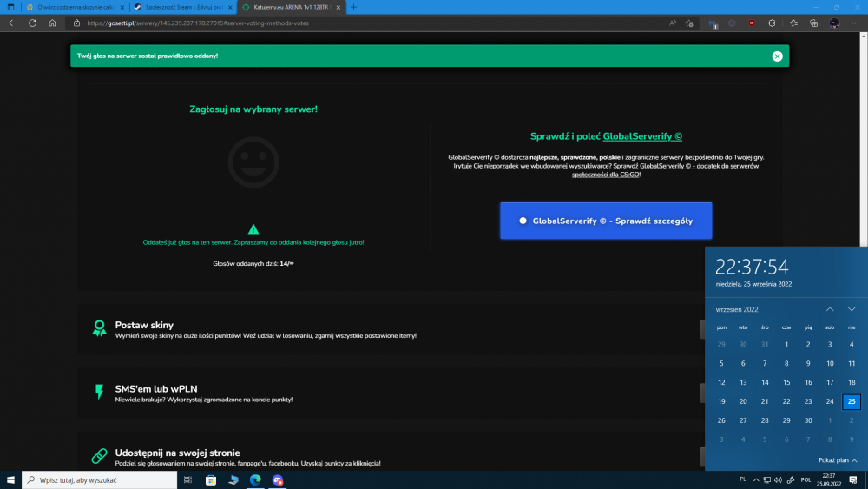Screen dimensions: 868x489
Task: Click the SMS'em lub wPLN heading
Action: (x=156, y=389)
